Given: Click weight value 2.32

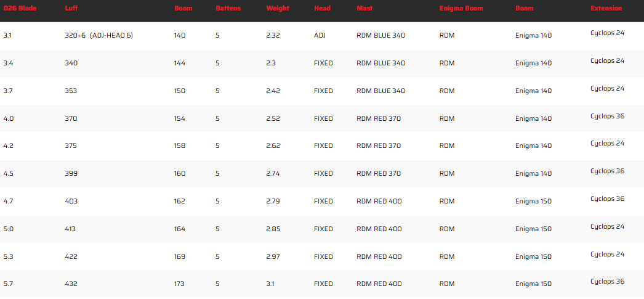Looking at the screenshot, I should click(273, 36).
